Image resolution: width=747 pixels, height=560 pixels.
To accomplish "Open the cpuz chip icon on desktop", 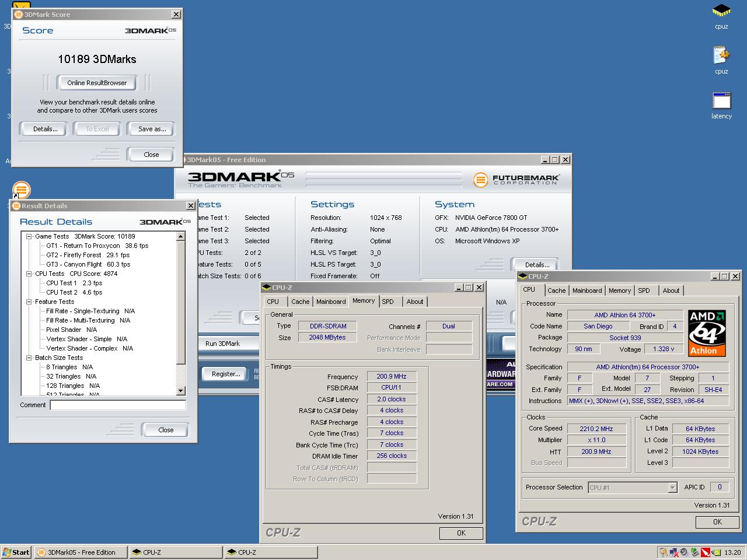I will click(x=721, y=11).
